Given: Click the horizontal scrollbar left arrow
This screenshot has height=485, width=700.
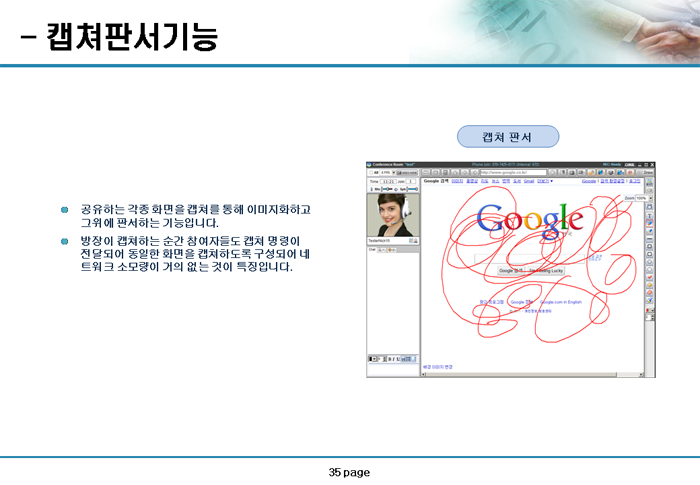Looking at the screenshot, I should click(x=423, y=374).
